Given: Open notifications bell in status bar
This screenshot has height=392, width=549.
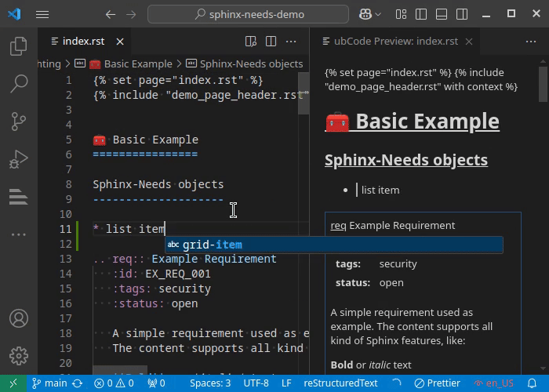Looking at the screenshot, I should 532,383.
